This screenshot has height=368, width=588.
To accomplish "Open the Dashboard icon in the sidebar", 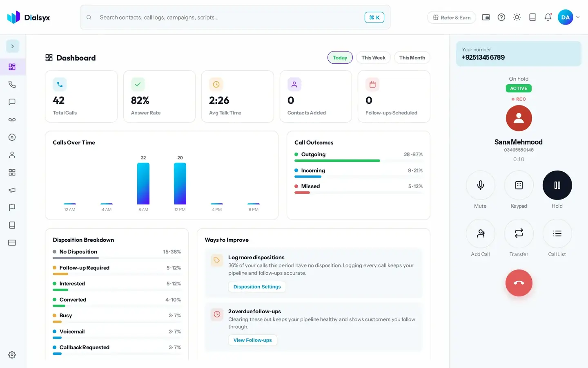I will click(x=12, y=67).
